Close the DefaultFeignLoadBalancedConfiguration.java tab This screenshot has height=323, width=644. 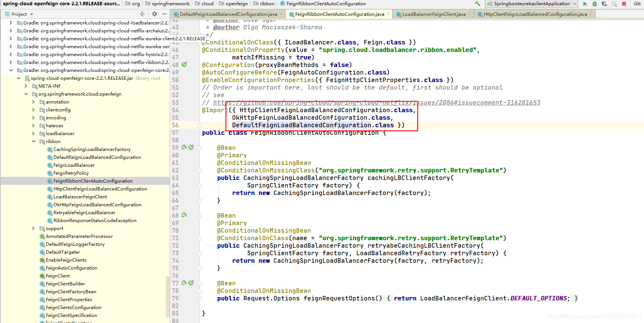click(x=281, y=14)
